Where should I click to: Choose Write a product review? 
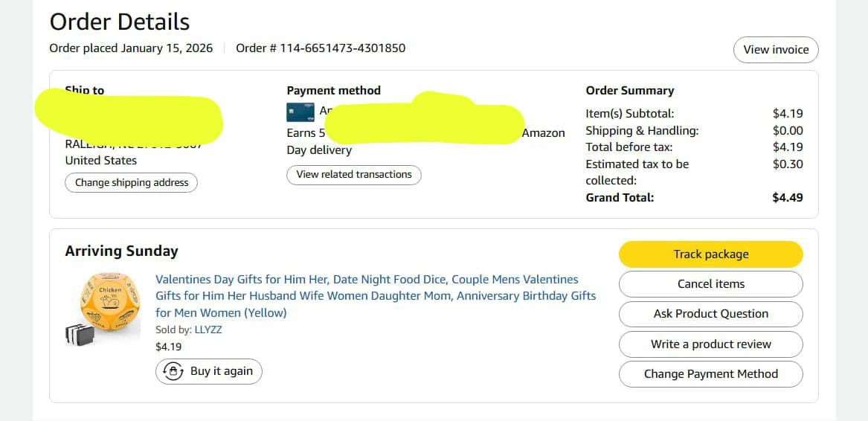[710, 344]
